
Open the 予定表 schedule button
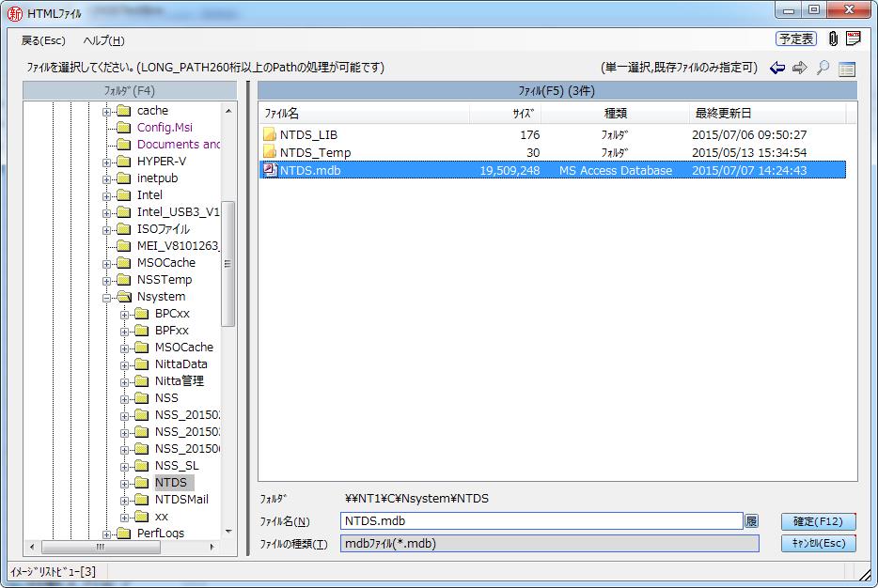(796, 39)
